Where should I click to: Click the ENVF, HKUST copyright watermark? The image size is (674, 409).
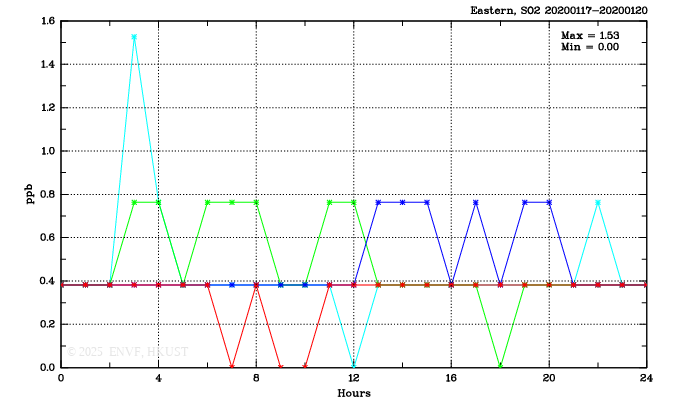(x=127, y=352)
